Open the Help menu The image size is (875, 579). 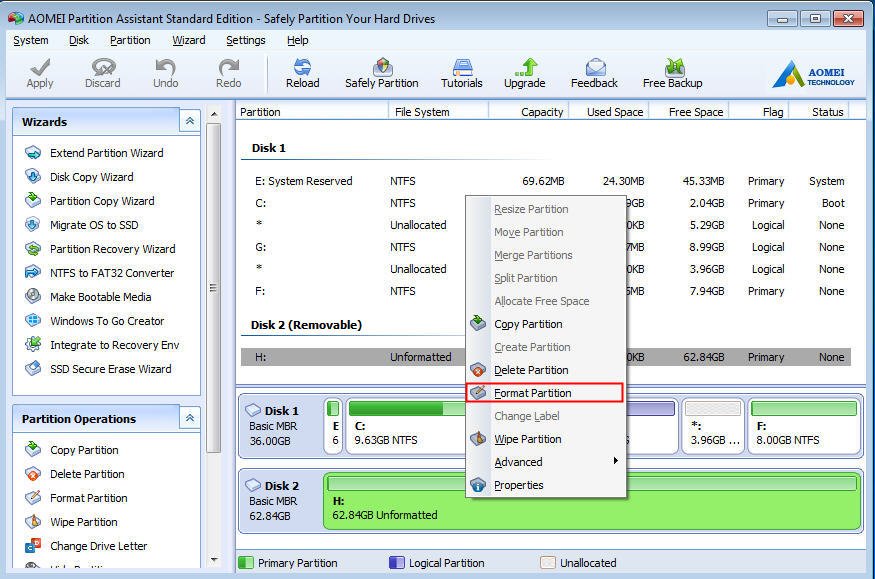click(x=297, y=40)
